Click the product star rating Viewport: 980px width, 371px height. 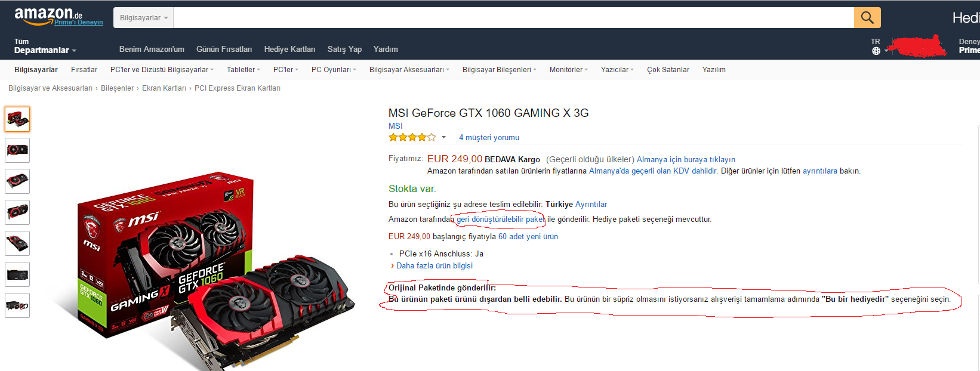(412, 138)
